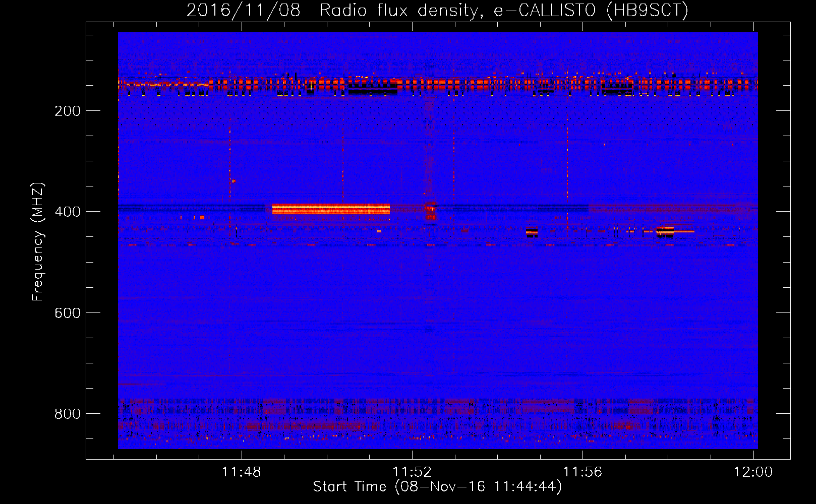Click the "Frequency (MHZ)" axis label
816x504 pixels.
(x=38, y=242)
